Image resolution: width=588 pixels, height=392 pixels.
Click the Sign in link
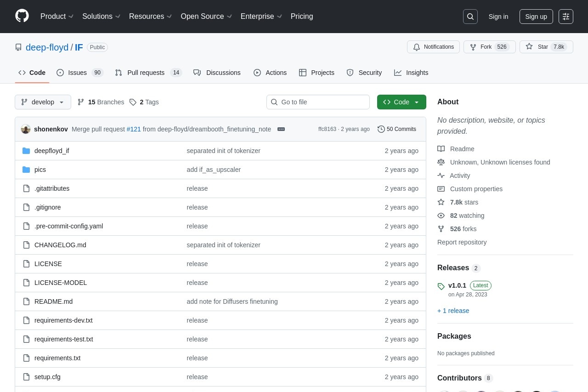pos(498,17)
